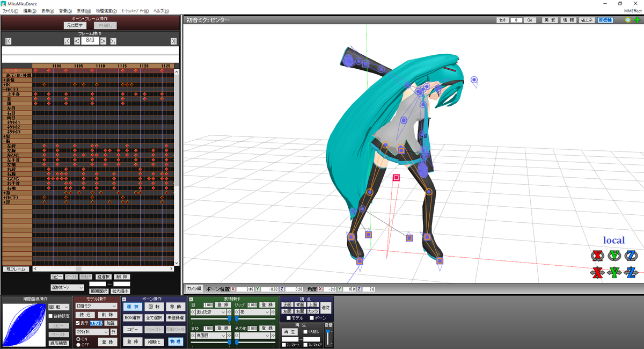Image resolution: width=644 pixels, height=349 pixels.
Task: Open the ネクタイIK dropdown
Action: pyautogui.click(x=92, y=332)
